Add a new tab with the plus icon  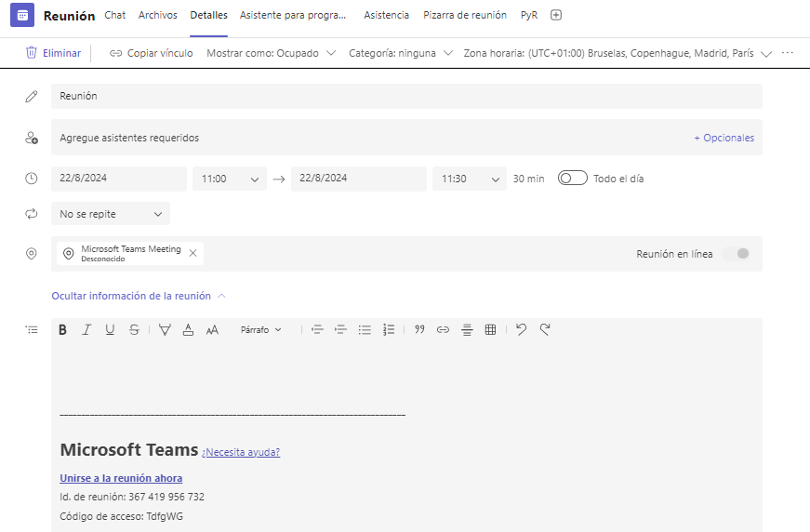tap(556, 15)
